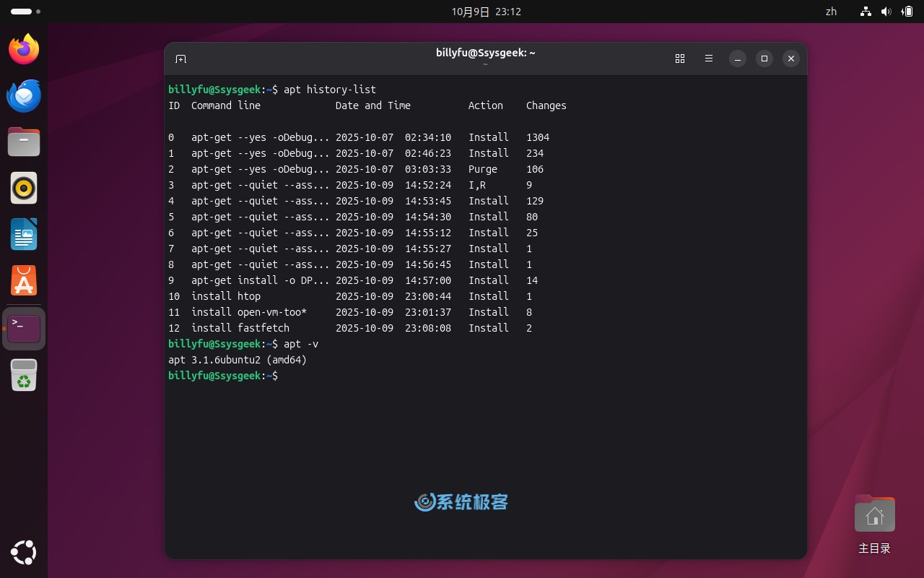
Task: Show the terminal tab overview grid
Action: pos(679,59)
